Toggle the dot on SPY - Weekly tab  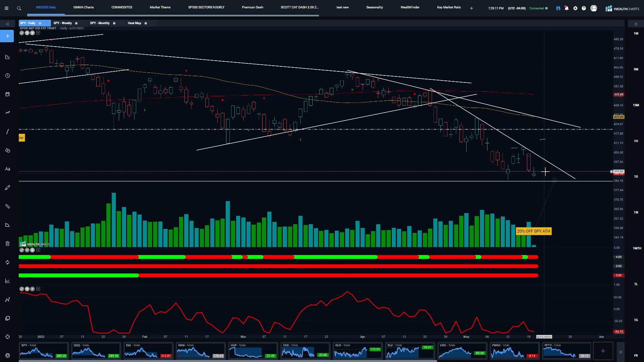pos(76,23)
